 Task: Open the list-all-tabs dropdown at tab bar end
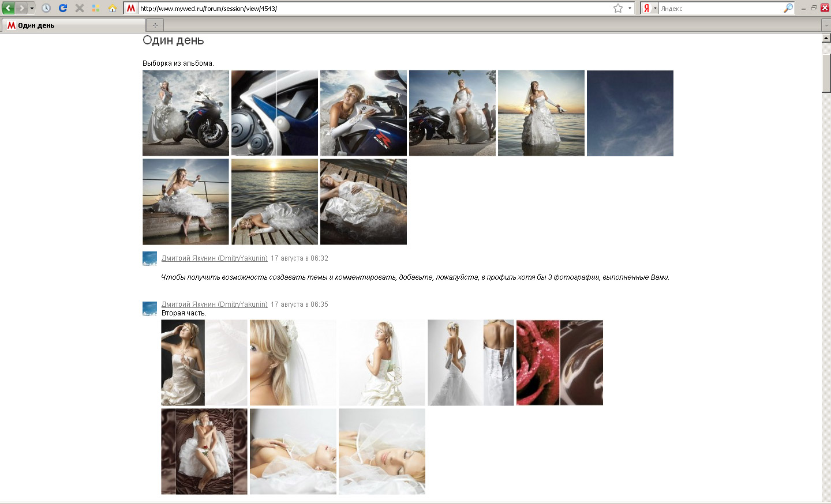(826, 25)
